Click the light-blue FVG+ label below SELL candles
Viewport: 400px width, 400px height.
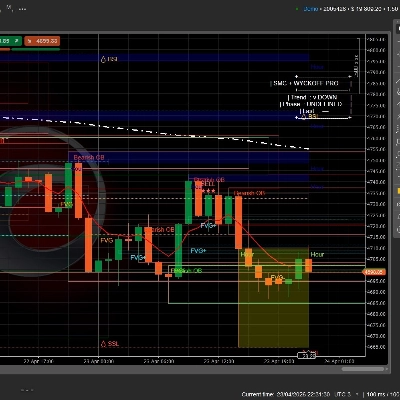[208, 226]
